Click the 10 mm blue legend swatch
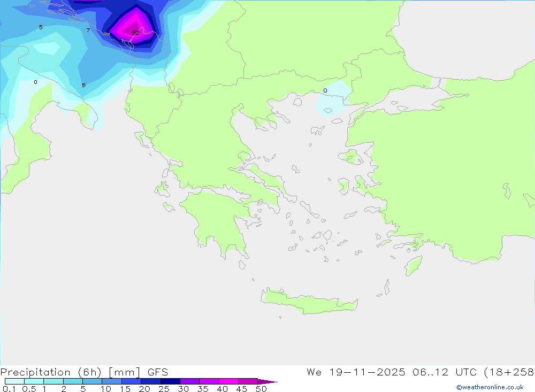535x392 pixels. pos(112,381)
